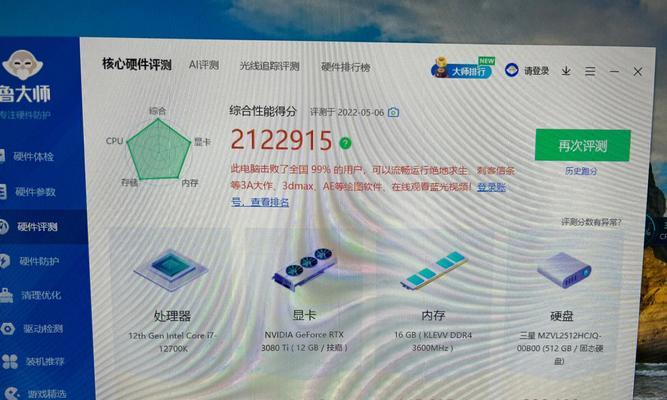The width and height of the screenshot is (667, 400).
Task: Click the 显卡 graphics card icon
Action: click(x=305, y=268)
